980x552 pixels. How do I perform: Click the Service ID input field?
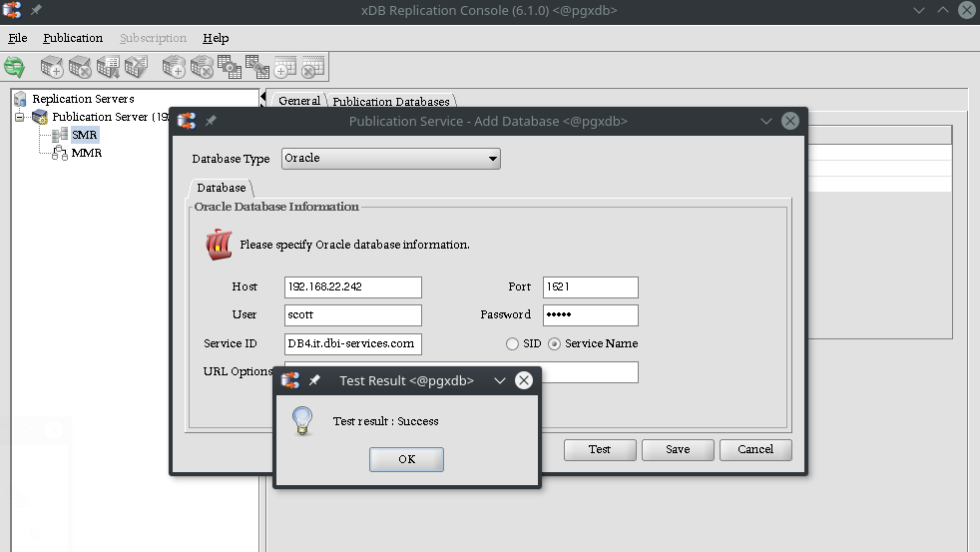[x=353, y=343]
